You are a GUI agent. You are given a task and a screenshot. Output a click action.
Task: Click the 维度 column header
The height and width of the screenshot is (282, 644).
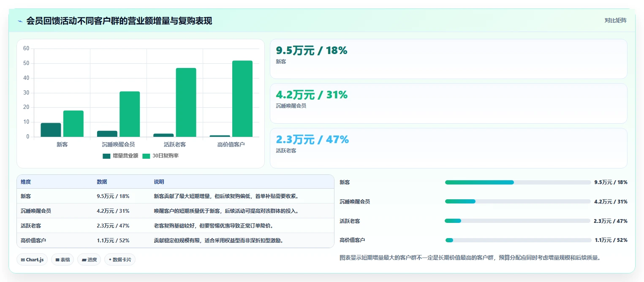click(x=26, y=182)
